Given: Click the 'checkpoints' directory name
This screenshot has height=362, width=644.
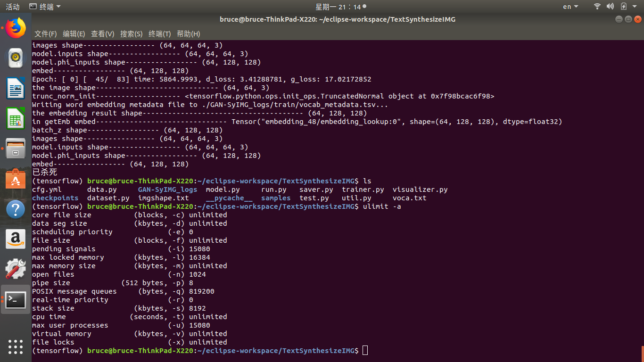Looking at the screenshot, I should point(55,198).
